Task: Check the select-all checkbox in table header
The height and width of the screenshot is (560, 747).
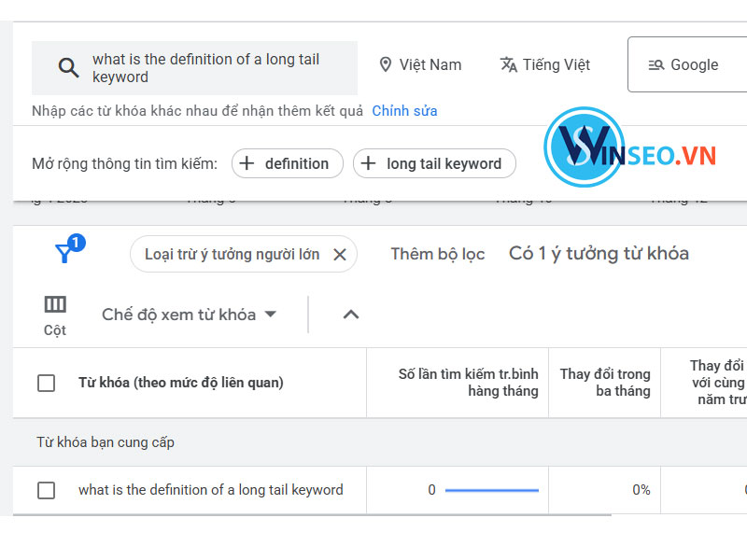Action: pyautogui.click(x=46, y=382)
